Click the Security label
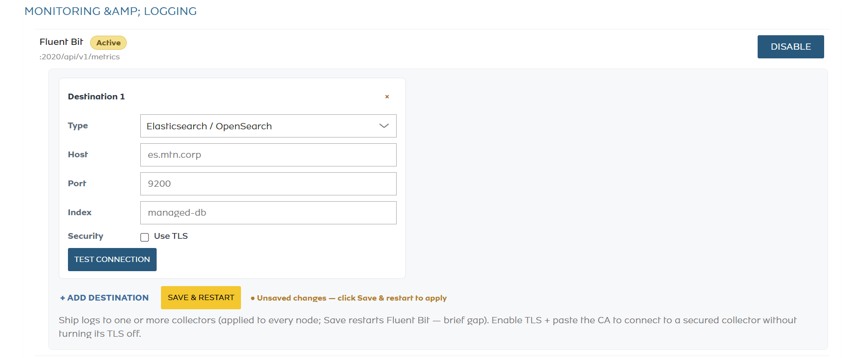 [86, 236]
